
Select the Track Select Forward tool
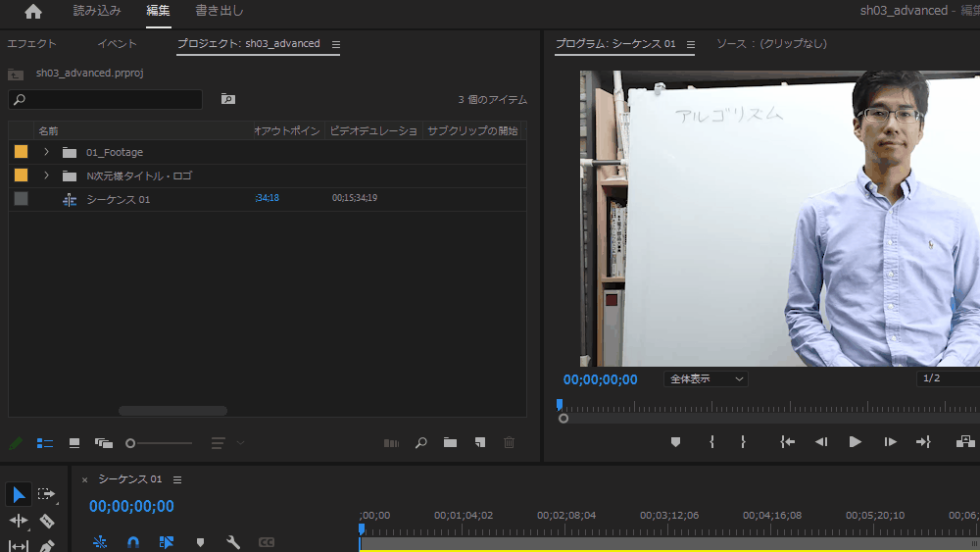46,494
